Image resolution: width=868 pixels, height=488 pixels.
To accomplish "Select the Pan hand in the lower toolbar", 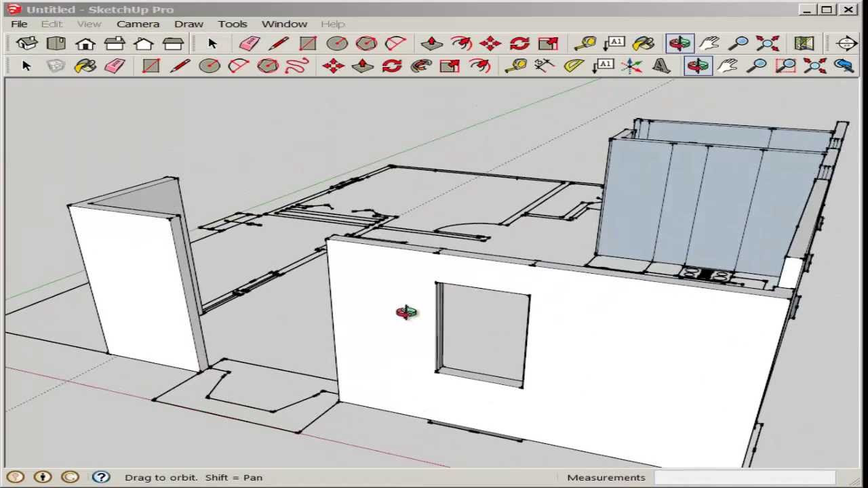I will (x=727, y=66).
